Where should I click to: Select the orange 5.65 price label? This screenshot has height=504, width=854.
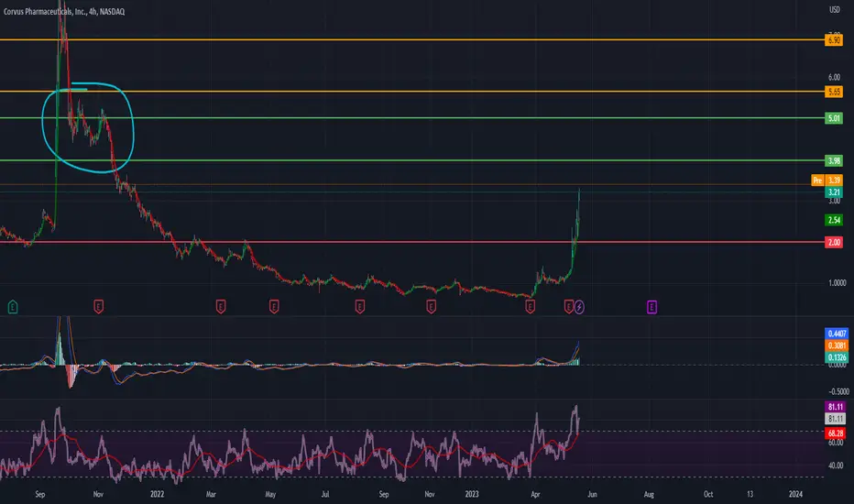click(x=834, y=92)
